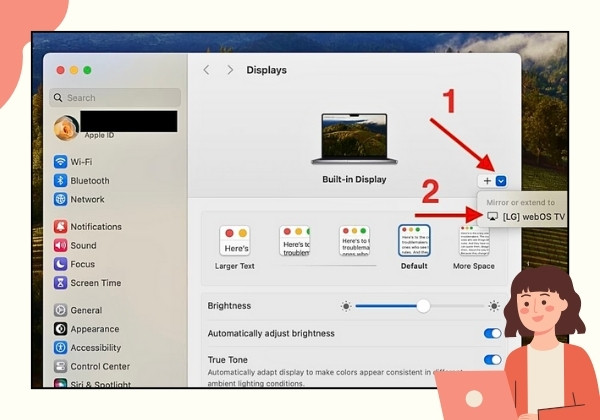Click in the Search input field
The height and width of the screenshot is (420, 600).
tap(115, 98)
